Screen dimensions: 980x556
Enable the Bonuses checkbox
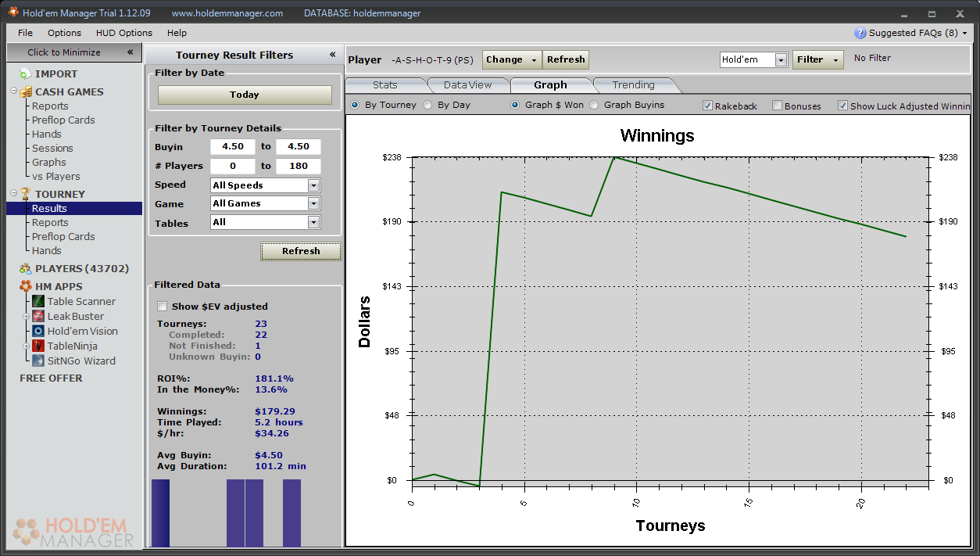pos(777,106)
